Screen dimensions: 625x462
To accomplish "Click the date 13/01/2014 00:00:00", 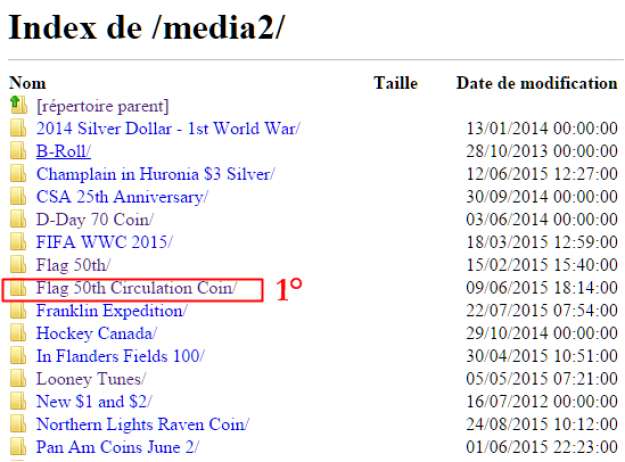I will (x=542, y=128).
